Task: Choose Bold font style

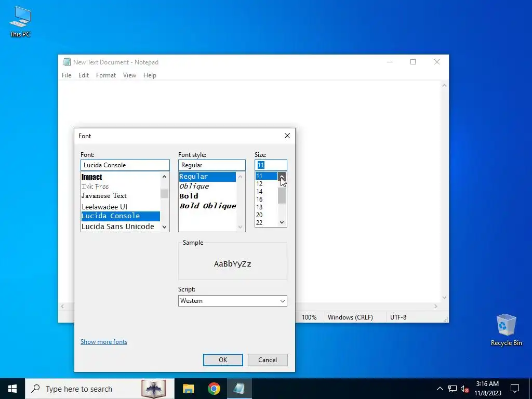Action: 207,196
